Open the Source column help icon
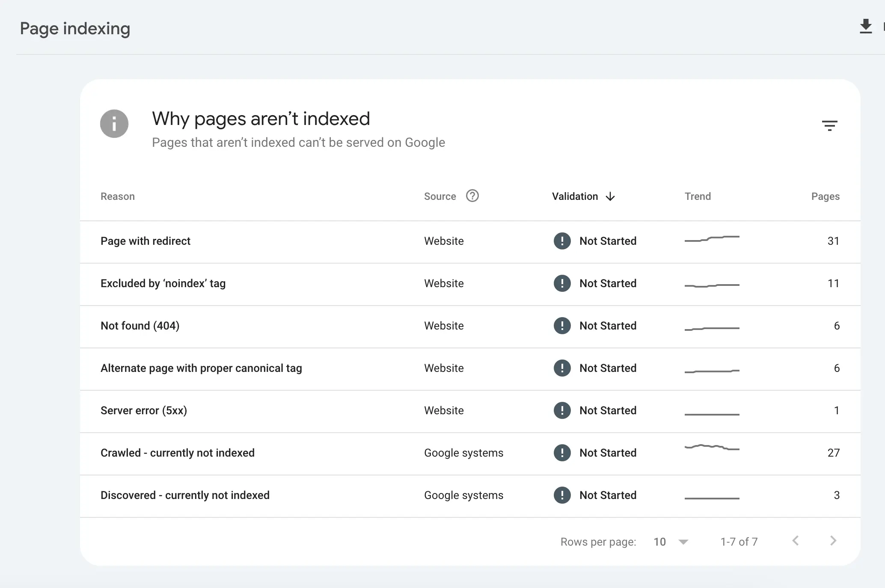 point(472,196)
